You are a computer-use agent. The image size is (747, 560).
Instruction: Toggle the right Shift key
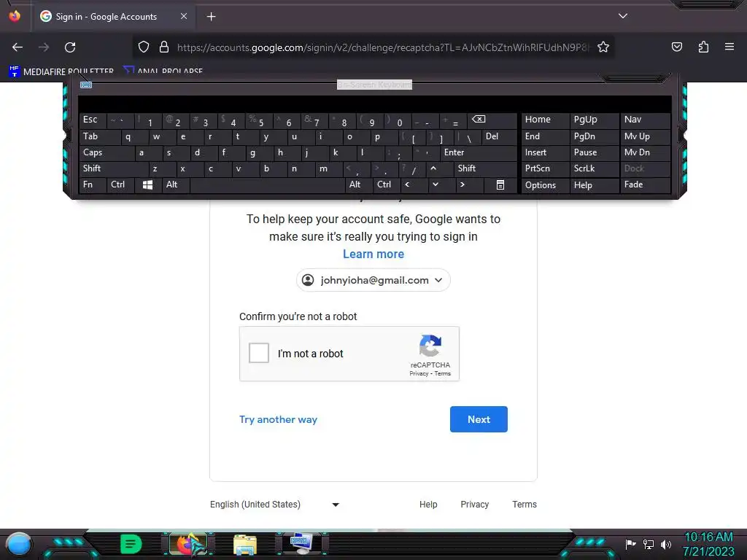click(x=484, y=168)
